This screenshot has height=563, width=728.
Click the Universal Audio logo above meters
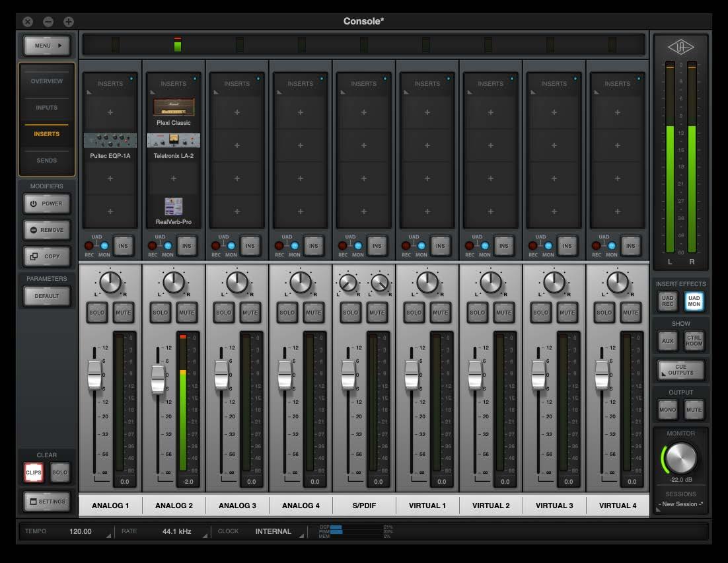(680, 47)
